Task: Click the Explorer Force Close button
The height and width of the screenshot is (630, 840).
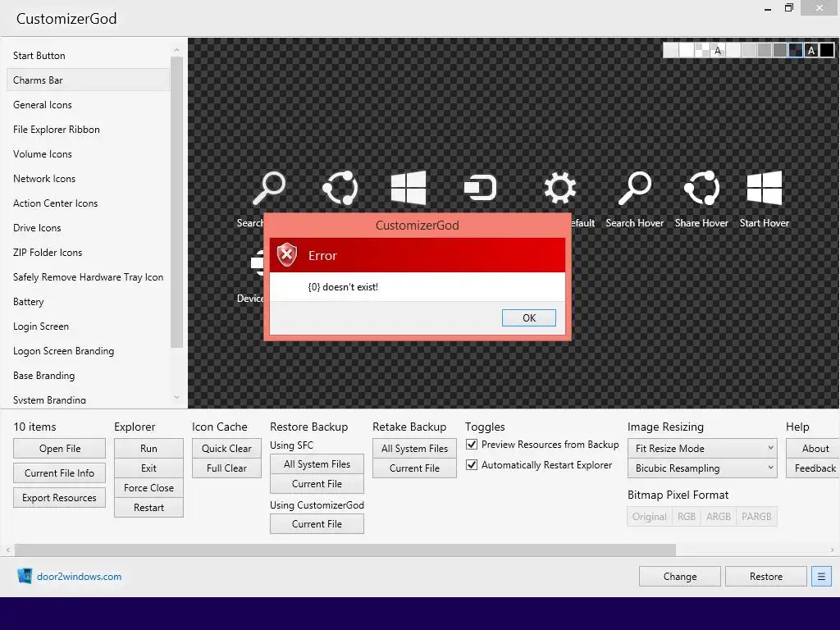Action: coord(149,488)
